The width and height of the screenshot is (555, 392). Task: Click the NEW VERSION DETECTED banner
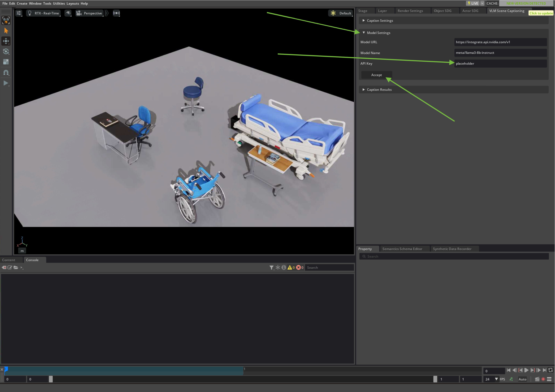tap(526, 3)
